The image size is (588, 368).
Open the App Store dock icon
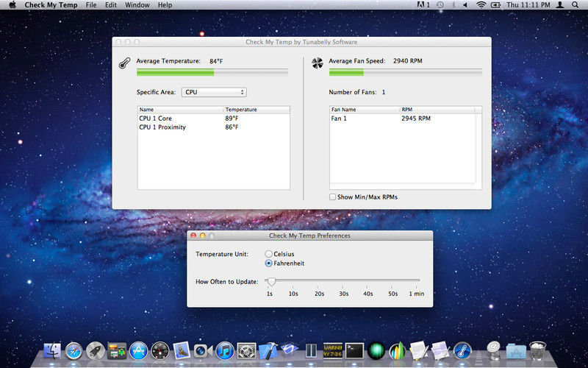pos(138,352)
